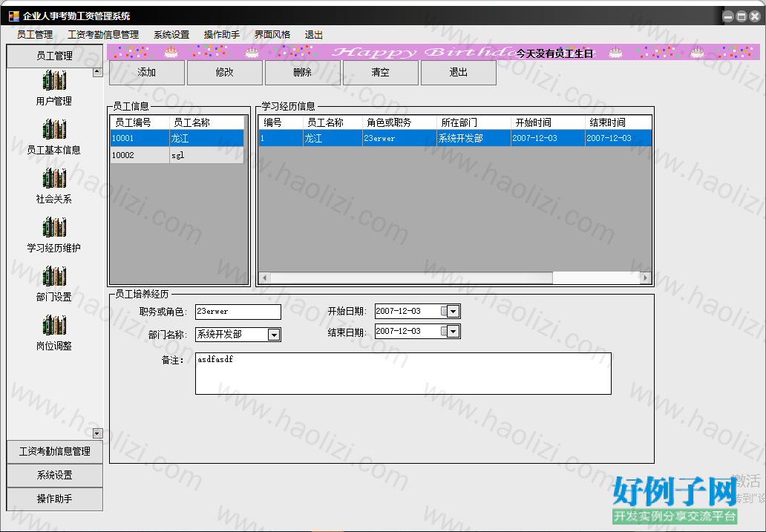Click the 员工名称 header in 学习经历信息
The image size is (766, 532).
(x=333, y=122)
